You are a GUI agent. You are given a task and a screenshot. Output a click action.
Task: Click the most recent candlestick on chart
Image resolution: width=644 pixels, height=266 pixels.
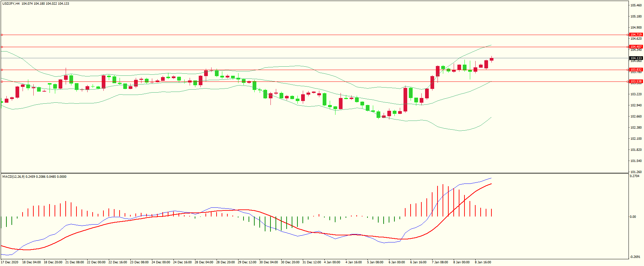coord(491,59)
